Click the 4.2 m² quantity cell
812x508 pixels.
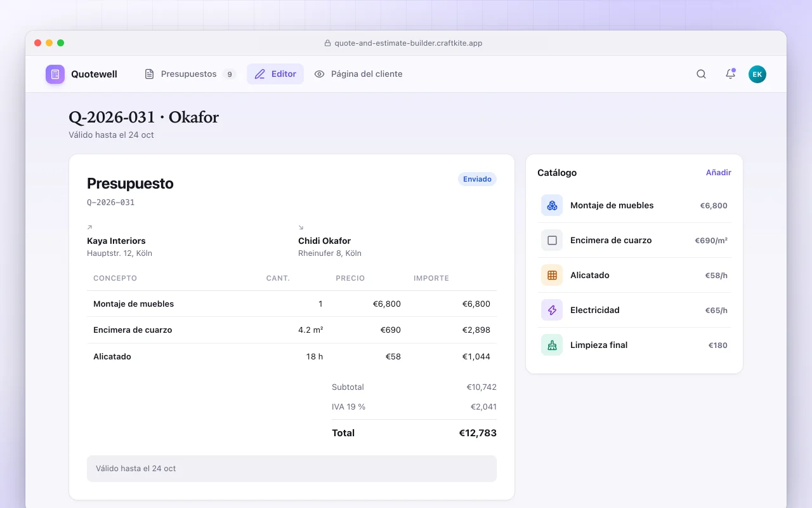pos(310,330)
